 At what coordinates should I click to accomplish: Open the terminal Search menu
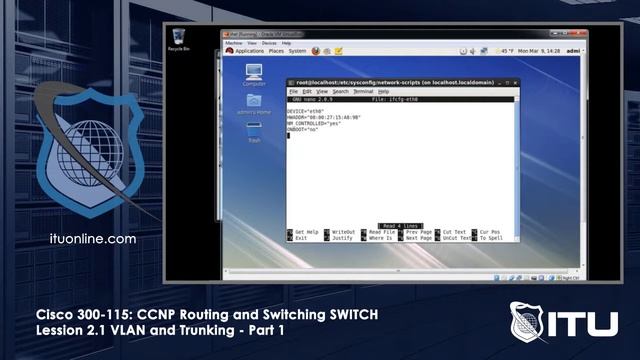tap(340, 91)
